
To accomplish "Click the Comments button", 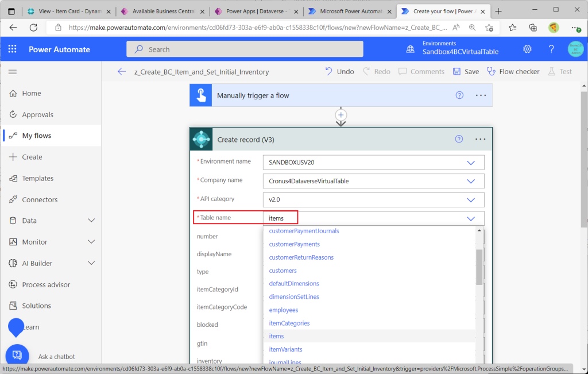I will pyautogui.click(x=421, y=72).
